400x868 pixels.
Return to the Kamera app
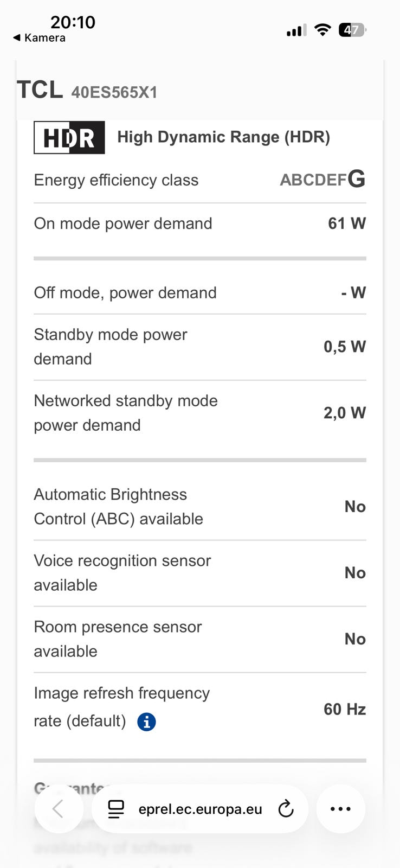pos(39,38)
